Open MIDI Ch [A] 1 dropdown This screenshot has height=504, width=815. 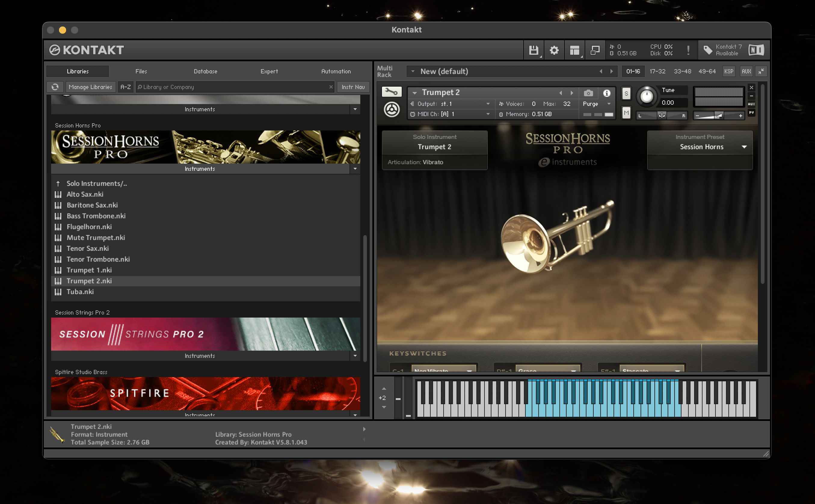(x=450, y=114)
